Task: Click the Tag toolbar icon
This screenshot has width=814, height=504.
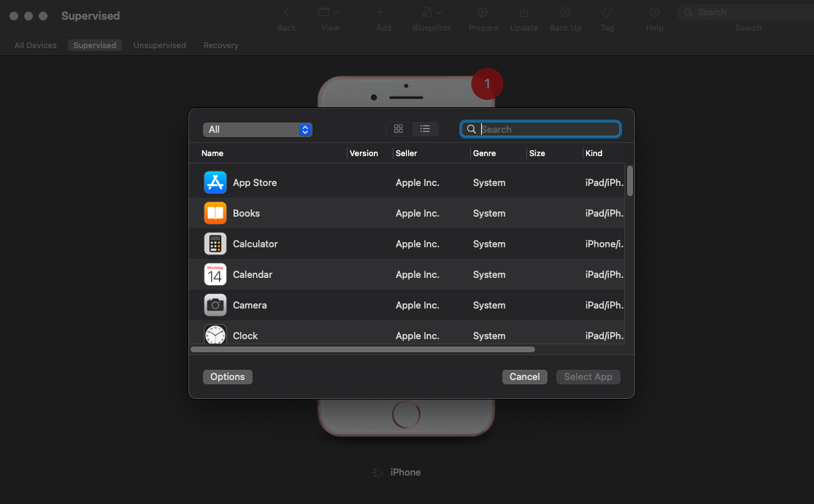Action: coord(607,12)
